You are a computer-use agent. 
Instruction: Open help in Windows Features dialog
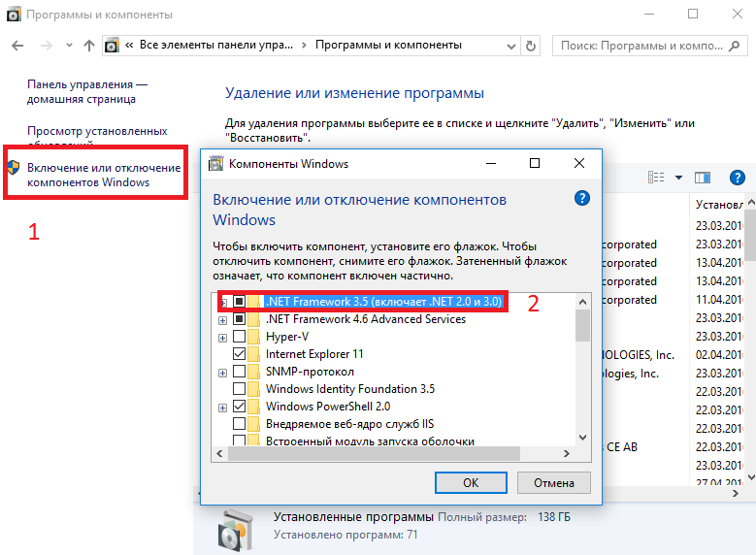(582, 198)
